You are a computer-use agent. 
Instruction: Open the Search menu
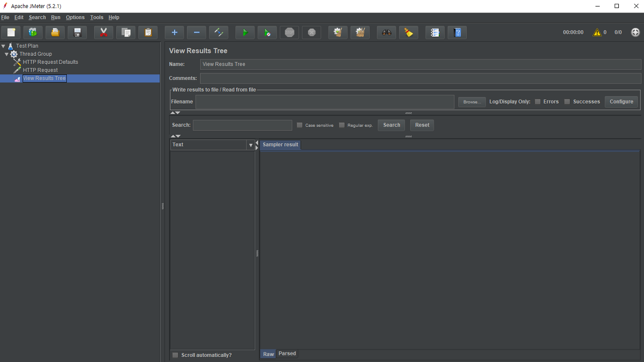[x=37, y=18]
